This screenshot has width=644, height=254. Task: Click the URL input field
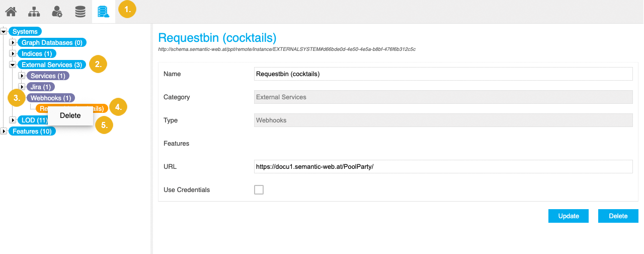click(443, 166)
